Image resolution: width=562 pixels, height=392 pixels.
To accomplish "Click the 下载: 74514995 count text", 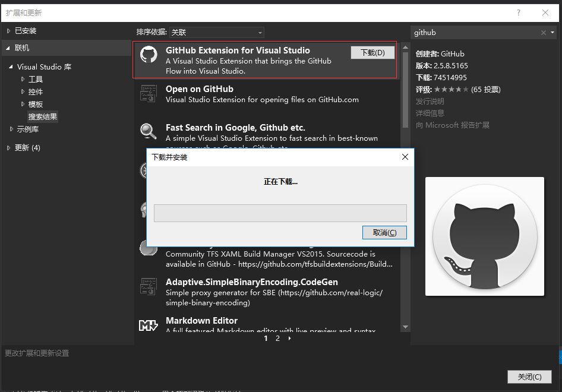I will pos(441,77).
